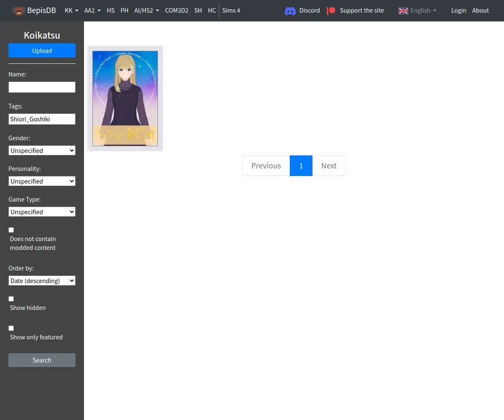Click the Search button

tap(42, 360)
